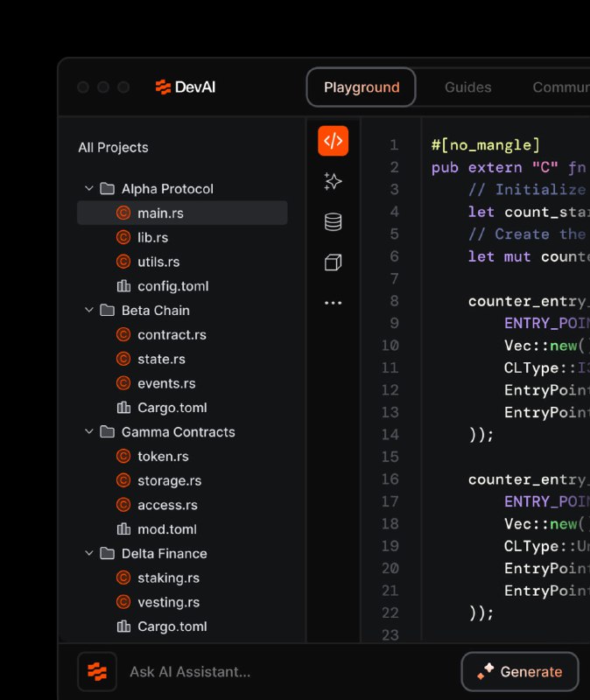Collapse the Alpha Protocol folder chevron
590x700 pixels.
tap(89, 188)
